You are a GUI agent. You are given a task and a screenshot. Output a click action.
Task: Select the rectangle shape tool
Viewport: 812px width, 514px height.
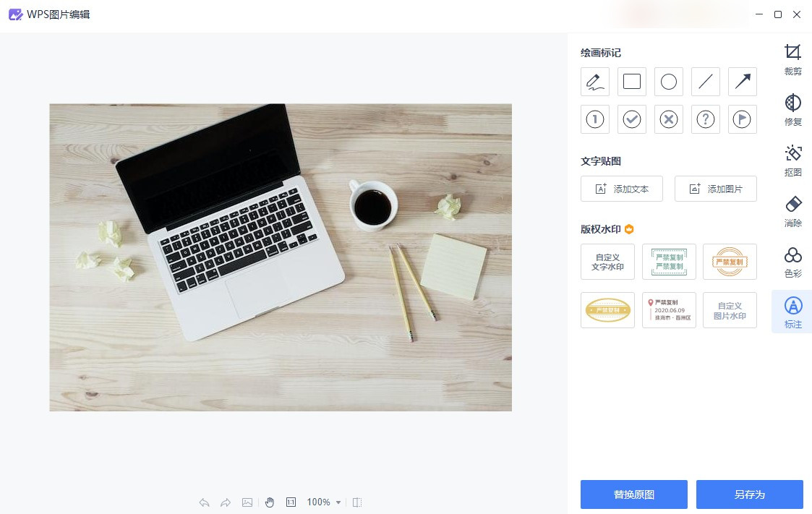click(632, 82)
